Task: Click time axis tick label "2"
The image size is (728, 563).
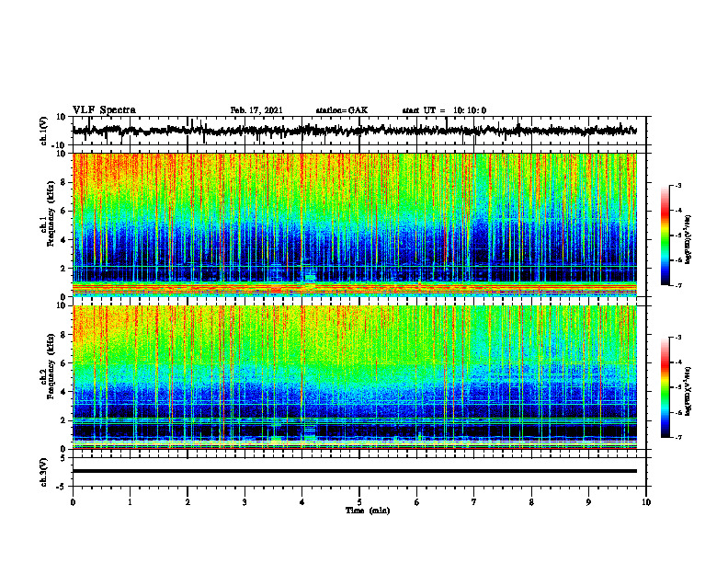Action: point(188,502)
